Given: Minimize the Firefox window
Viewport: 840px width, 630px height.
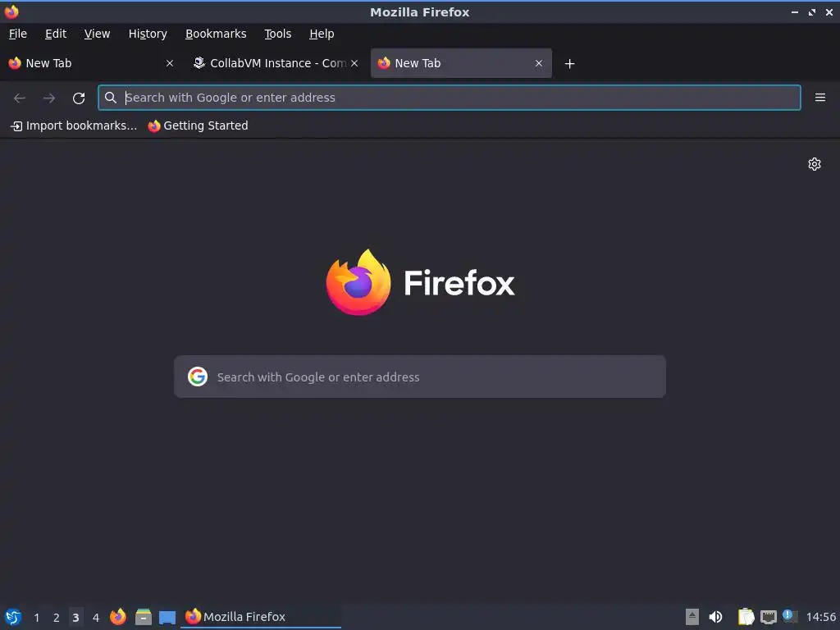Looking at the screenshot, I should click(x=794, y=11).
